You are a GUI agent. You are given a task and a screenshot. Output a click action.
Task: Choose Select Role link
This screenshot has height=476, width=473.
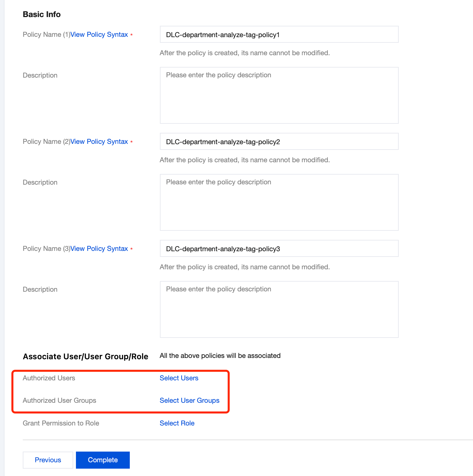tap(177, 423)
